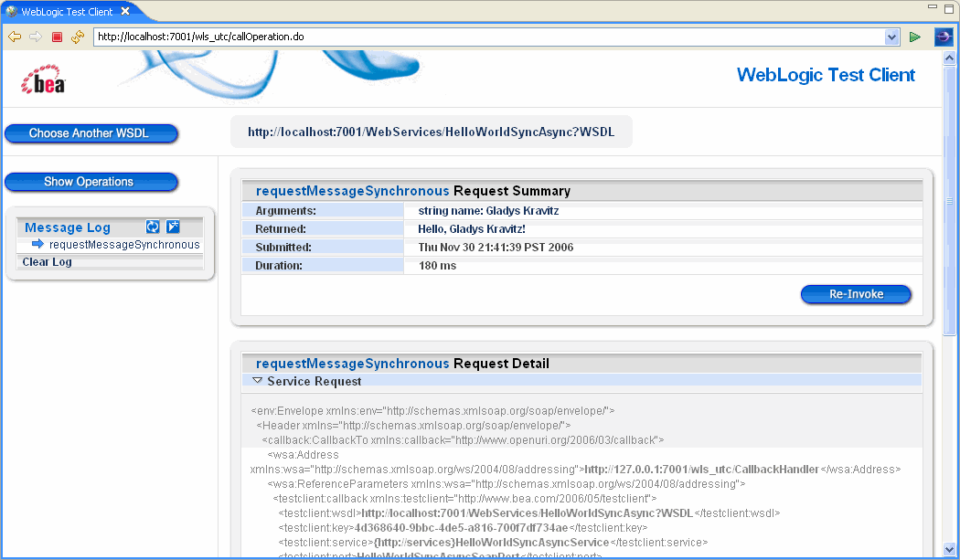Click the 'Arguments:' label cell
960x560 pixels.
point(323,210)
